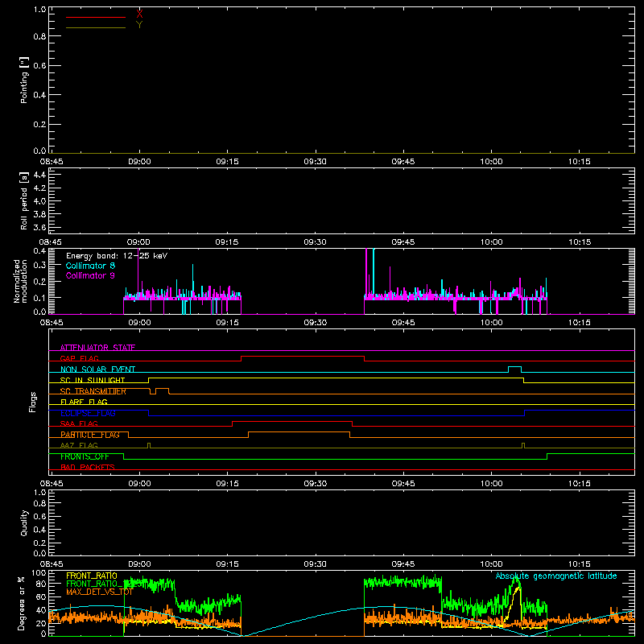The image size is (644, 644).
Task: Select the SC_IN_SUNLIGHT flag label
Action: tap(93, 380)
